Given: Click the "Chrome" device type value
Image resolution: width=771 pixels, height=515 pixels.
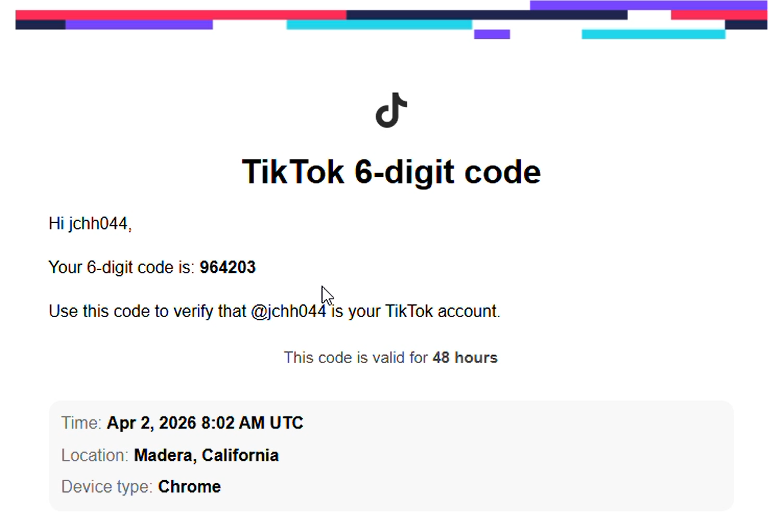Looking at the screenshot, I should tap(189, 487).
